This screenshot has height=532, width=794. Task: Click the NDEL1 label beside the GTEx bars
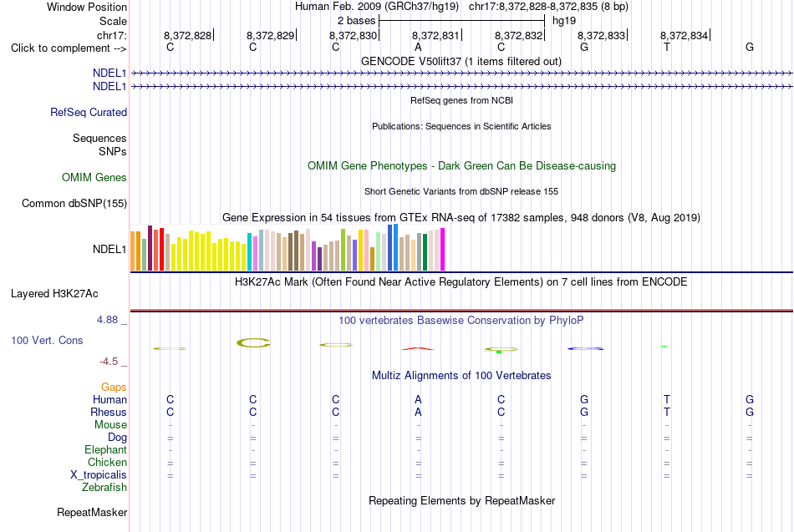[x=109, y=249]
